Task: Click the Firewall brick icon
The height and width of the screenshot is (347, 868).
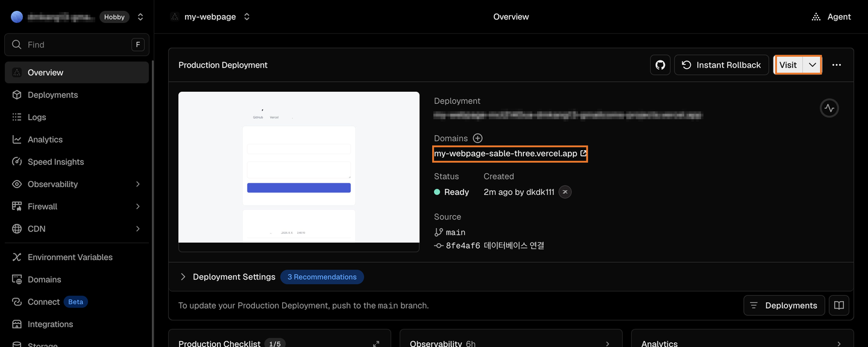Action: [17, 206]
